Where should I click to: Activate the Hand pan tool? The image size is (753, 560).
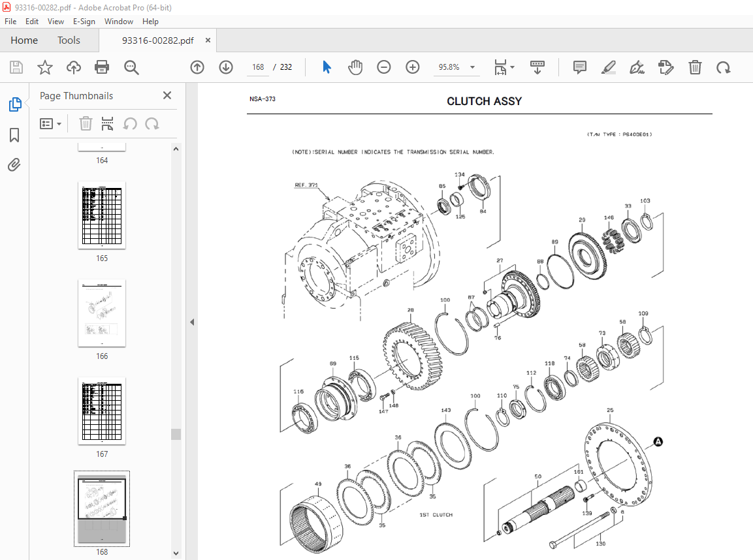[355, 67]
